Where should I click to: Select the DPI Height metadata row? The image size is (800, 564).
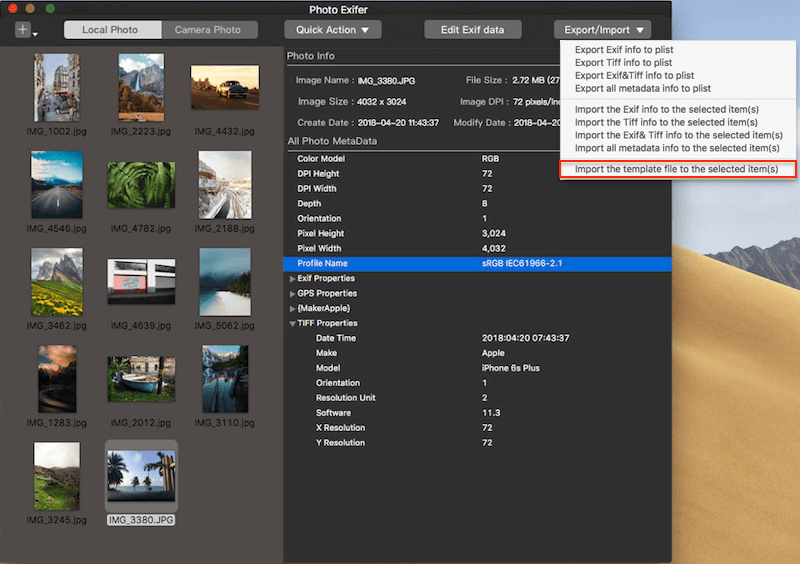(477, 174)
